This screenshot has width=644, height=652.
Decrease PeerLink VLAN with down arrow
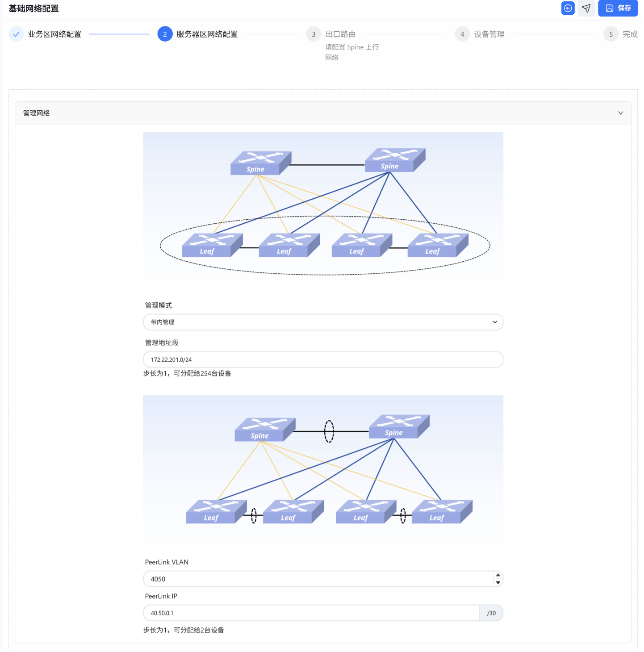[x=498, y=582]
